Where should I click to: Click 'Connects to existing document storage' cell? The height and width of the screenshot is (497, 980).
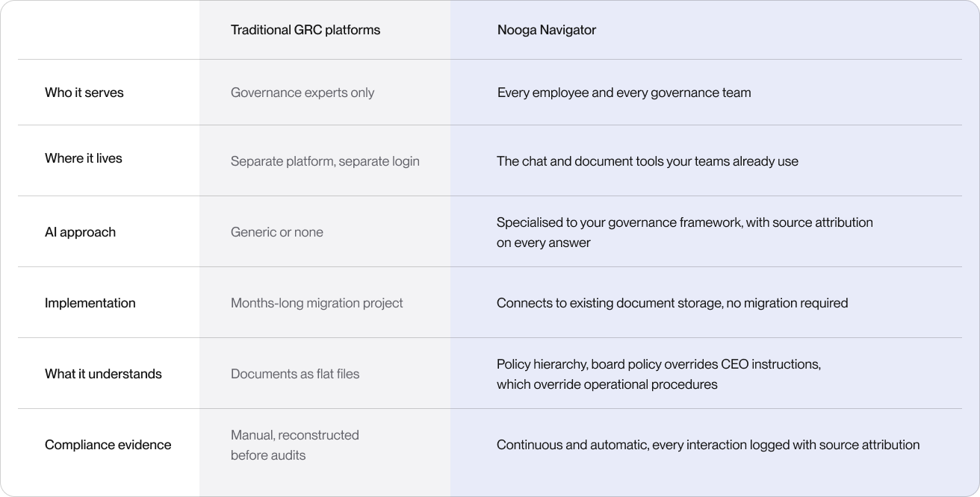point(672,303)
